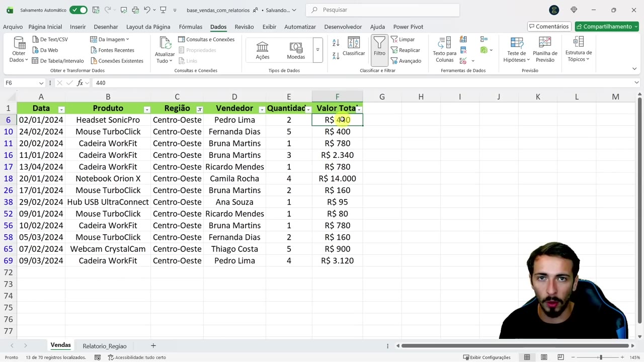644x362 pixels.
Task: Expand Estrutura de Tópicos menu
Action: (x=579, y=49)
